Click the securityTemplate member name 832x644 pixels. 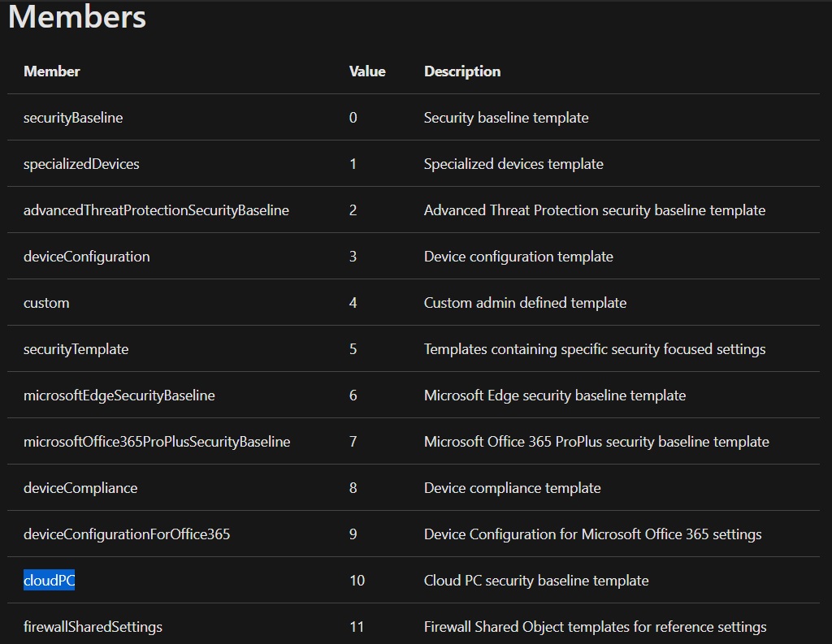coord(76,349)
